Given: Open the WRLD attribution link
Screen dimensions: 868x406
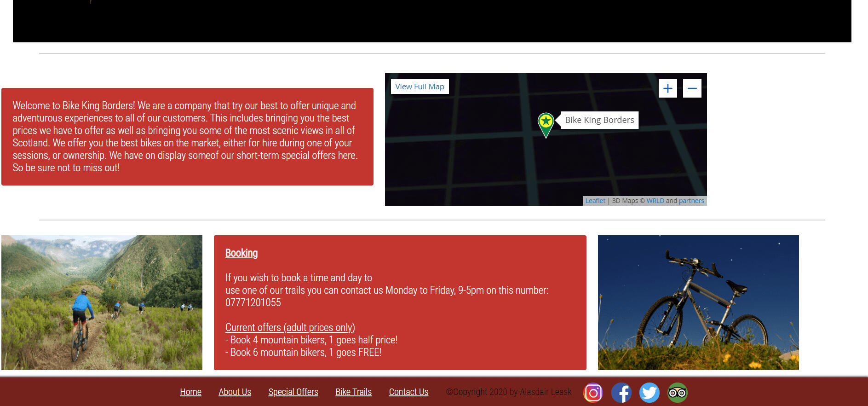Looking at the screenshot, I should click(655, 201).
